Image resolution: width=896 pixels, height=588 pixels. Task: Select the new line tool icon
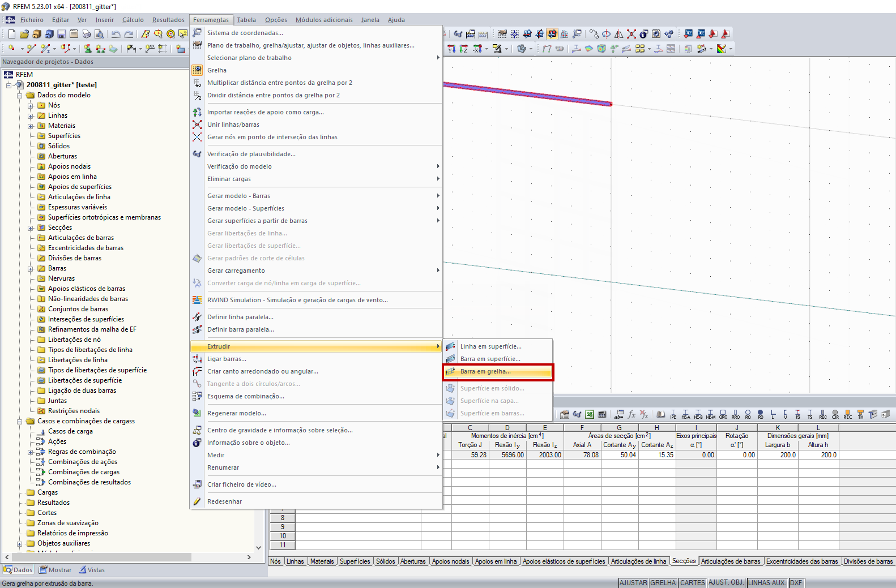tap(32, 49)
